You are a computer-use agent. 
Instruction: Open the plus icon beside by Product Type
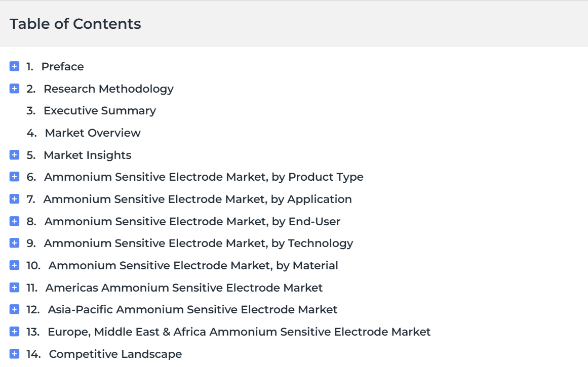[x=14, y=177]
